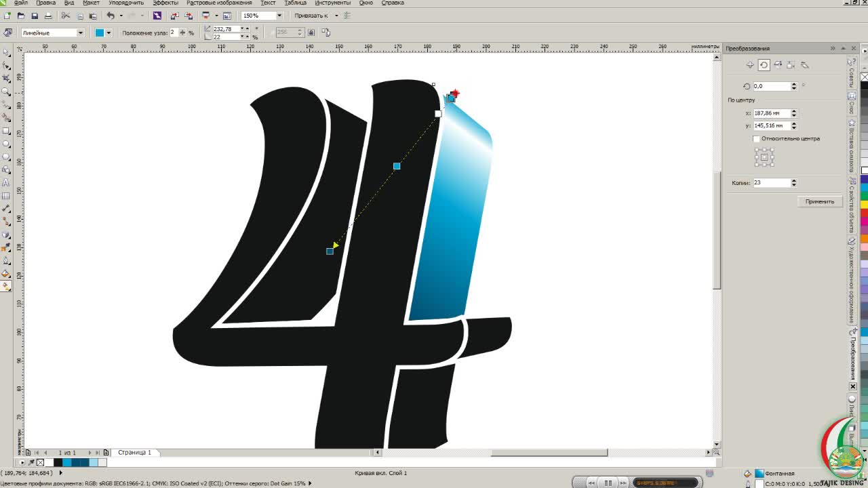This screenshot has width=868, height=488.
Task: Click the vertical scrollbar of canvas
Action: (717, 230)
